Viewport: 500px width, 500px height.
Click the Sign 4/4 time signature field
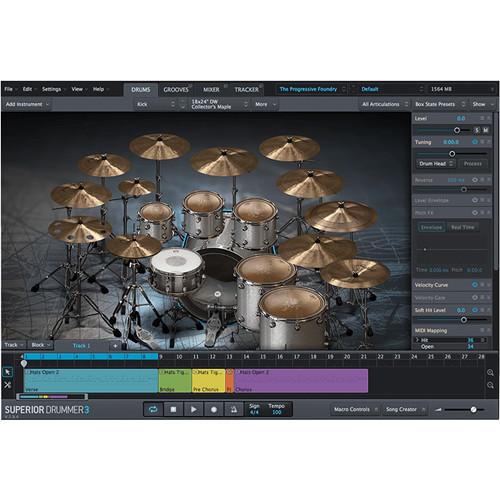[254, 409]
